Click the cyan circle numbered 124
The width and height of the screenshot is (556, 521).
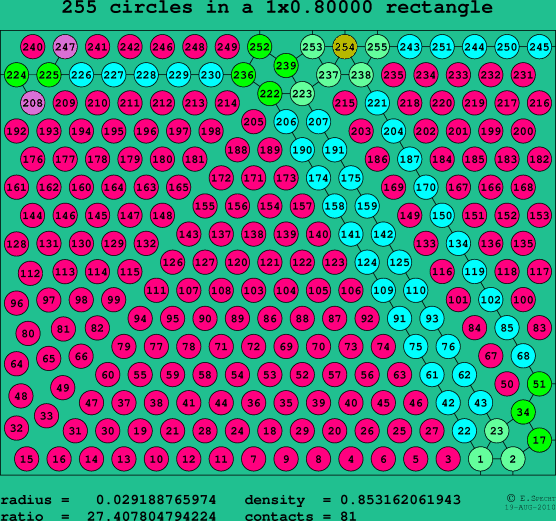pyautogui.click(x=367, y=262)
